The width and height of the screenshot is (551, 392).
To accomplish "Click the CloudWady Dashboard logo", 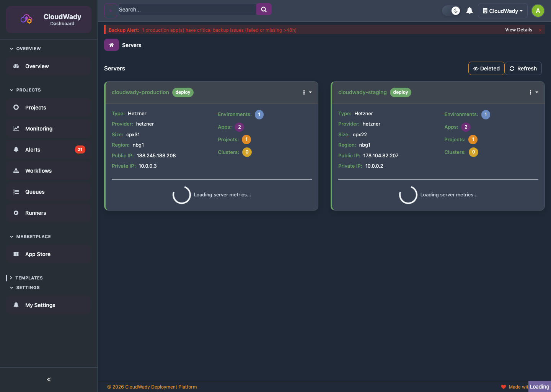I will tap(49, 20).
